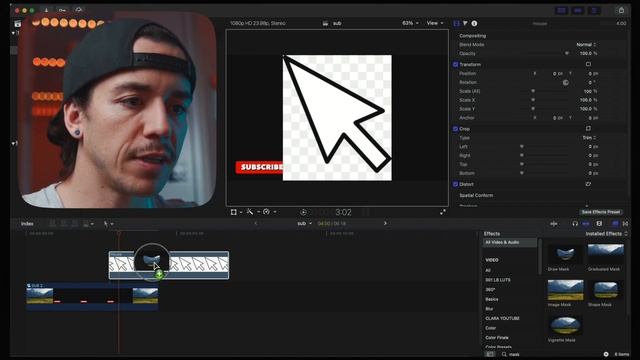Screen dimensions: 640x360
Task: Toggle the Crop checkbox
Action: (x=456, y=129)
